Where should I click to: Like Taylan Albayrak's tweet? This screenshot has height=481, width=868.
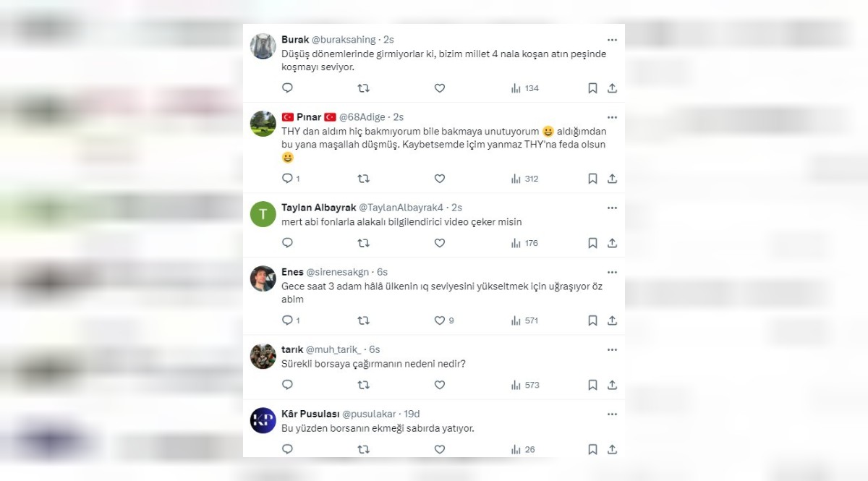tap(440, 243)
